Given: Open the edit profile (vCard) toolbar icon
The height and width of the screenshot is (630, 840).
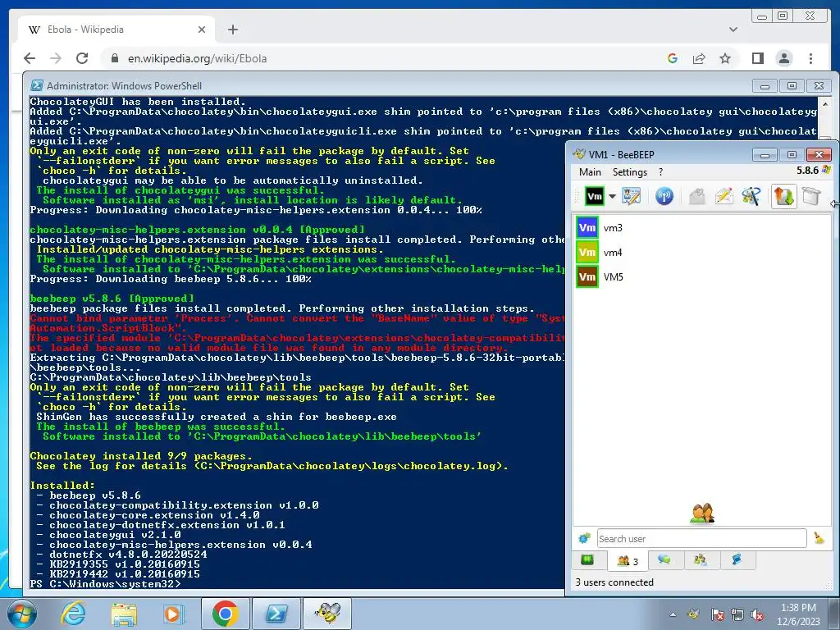Looking at the screenshot, I should pyautogui.click(x=632, y=197).
